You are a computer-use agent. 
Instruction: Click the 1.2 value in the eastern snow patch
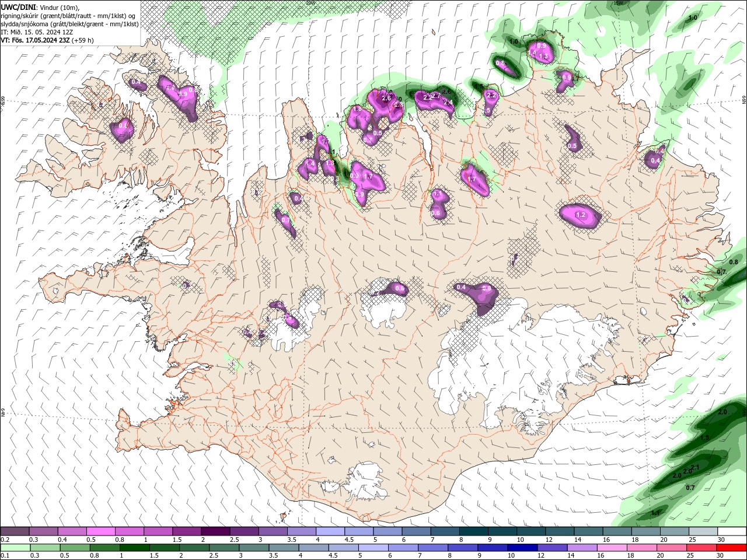pyautogui.click(x=581, y=215)
